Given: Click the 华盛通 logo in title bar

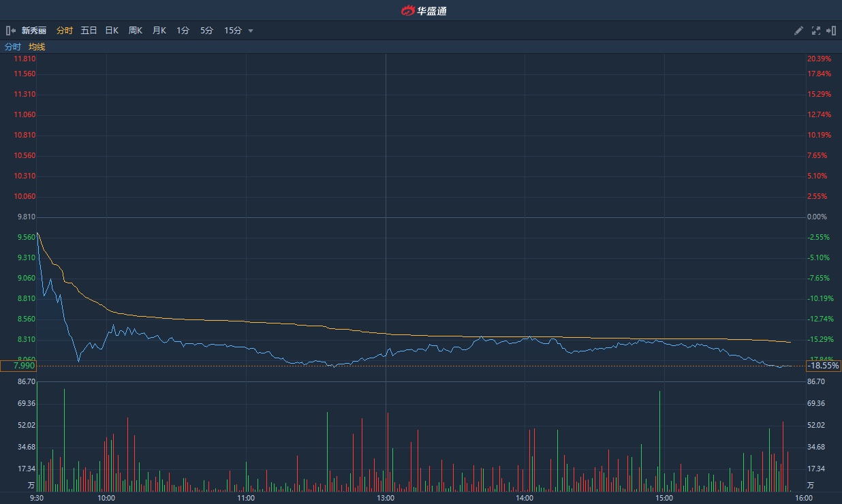Looking at the screenshot, I should 423,10.
